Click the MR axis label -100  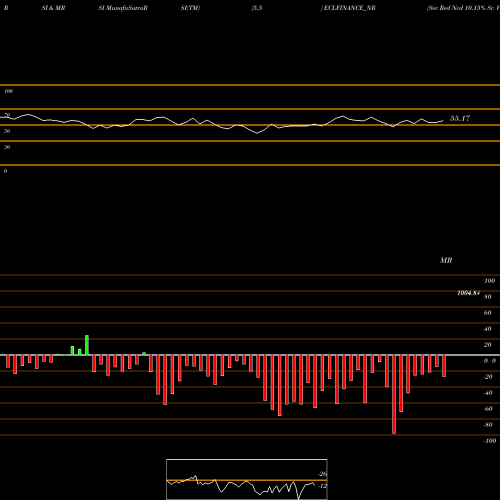[x=490, y=441]
